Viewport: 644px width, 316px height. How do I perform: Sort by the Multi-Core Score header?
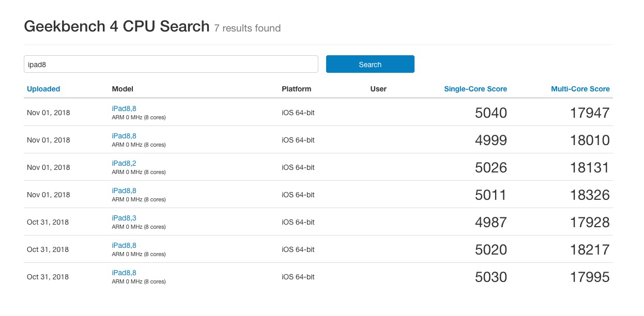[x=580, y=89]
